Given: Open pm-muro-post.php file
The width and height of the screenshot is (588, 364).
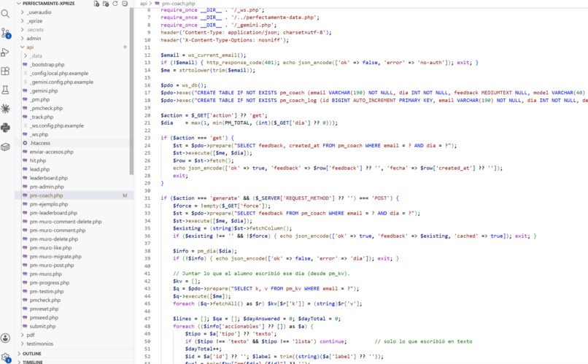Looking at the screenshot, I should tap(52, 265).
